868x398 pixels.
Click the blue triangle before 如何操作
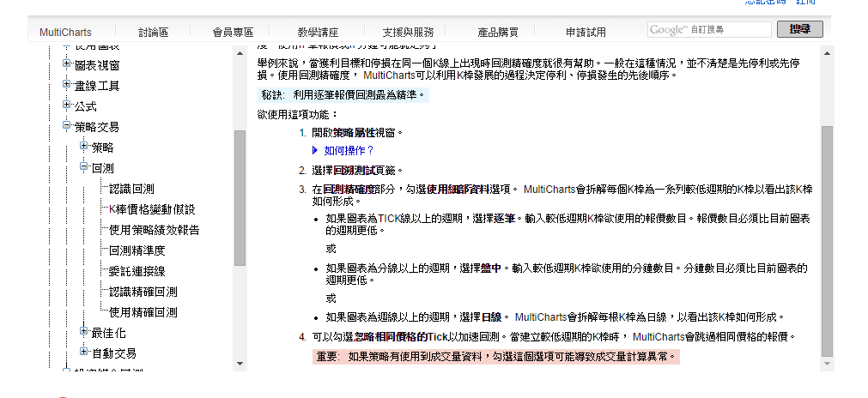pyautogui.click(x=315, y=150)
